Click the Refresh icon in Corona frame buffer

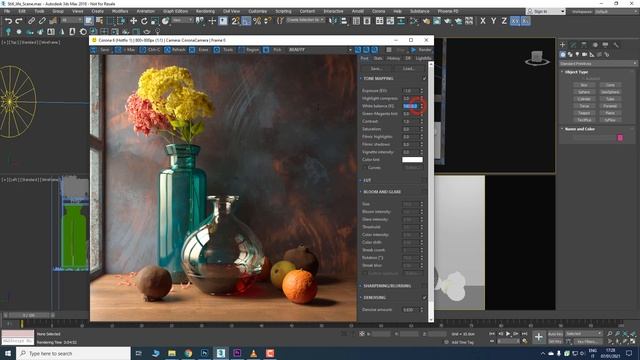pos(167,50)
